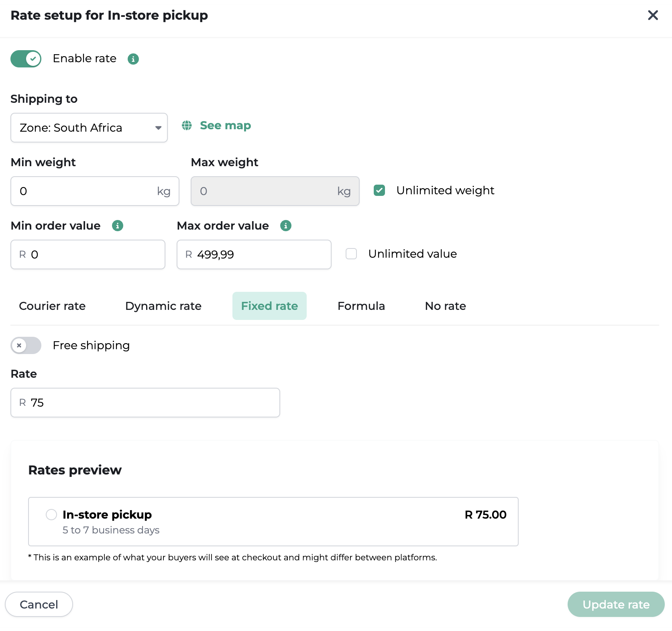Turn on the Free shipping toggle
Viewport: 672px width, 631px height.
point(26,345)
